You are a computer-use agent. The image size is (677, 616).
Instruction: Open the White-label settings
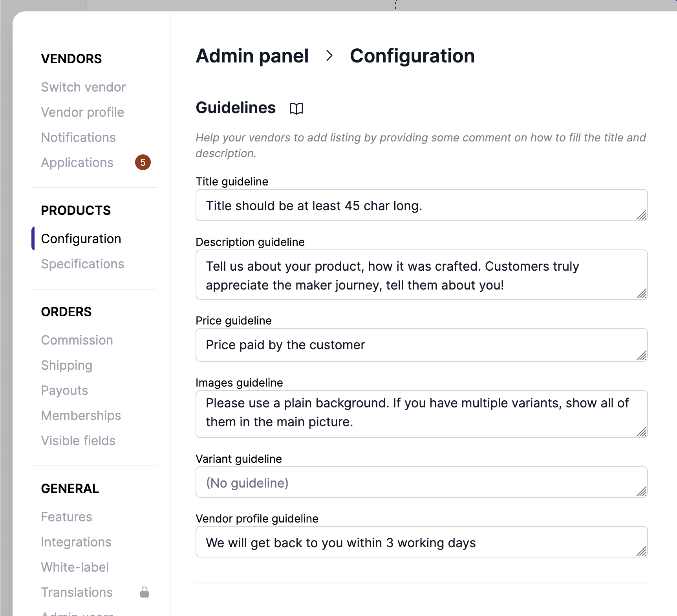click(75, 567)
